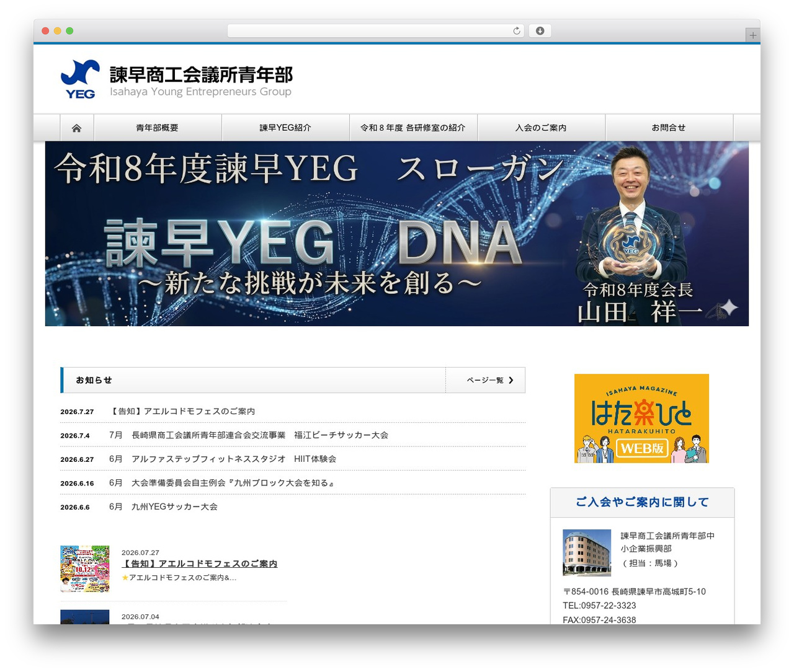Click the お知らせ section heading
The image size is (794, 672).
(94, 380)
